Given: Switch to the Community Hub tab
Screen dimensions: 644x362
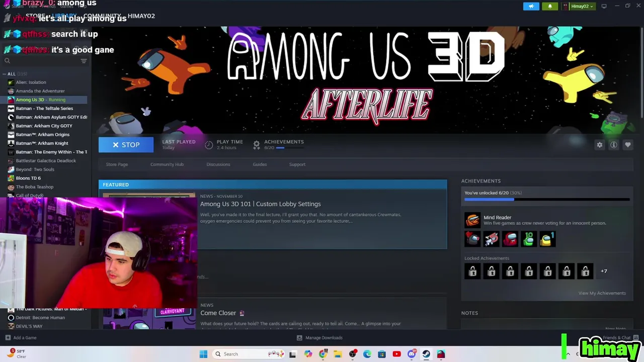Looking at the screenshot, I should [x=167, y=164].
